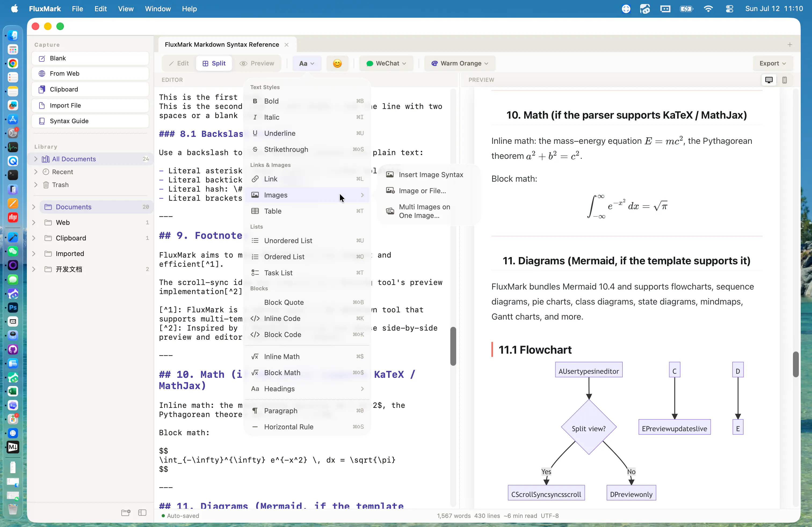Expand the Recent library item
812x527 pixels.
pos(36,172)
